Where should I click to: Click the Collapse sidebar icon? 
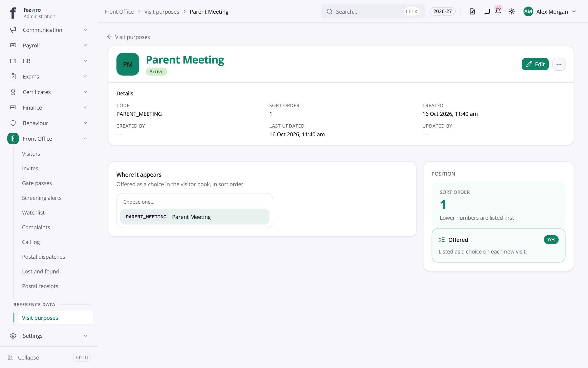click(11, 357)
